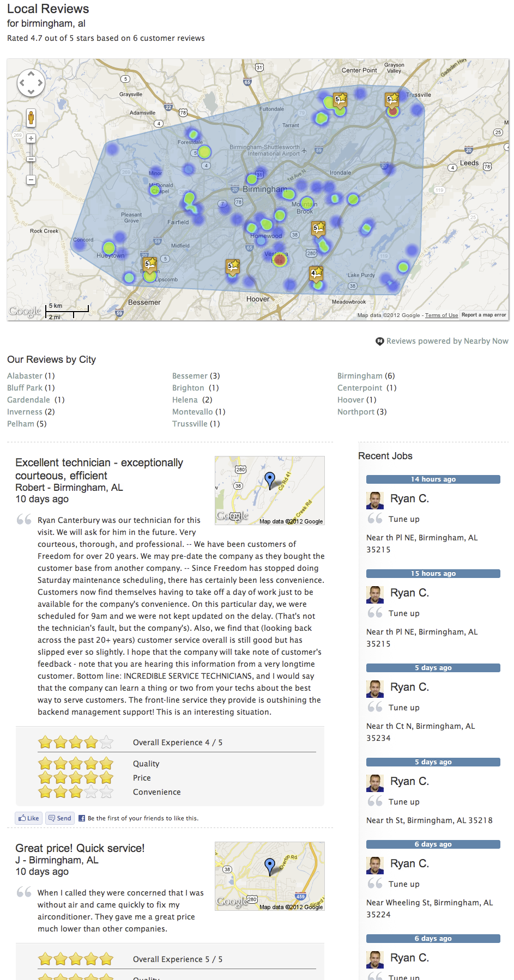The width and height of the screenshot is (514, 980).
Task: Zoom in with the map plus button
Action: pos(31,138)
